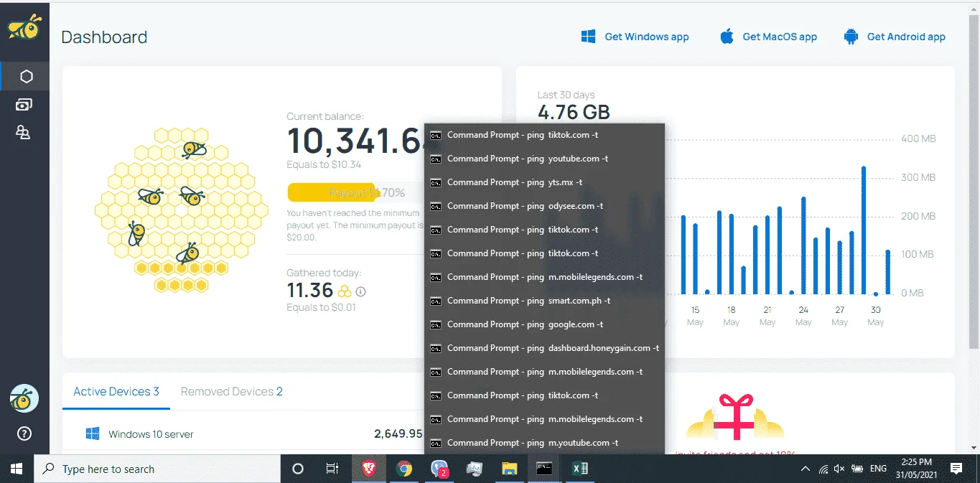
Task: Switch to Brave browser on the taskbar
Action: pos(368,469)
